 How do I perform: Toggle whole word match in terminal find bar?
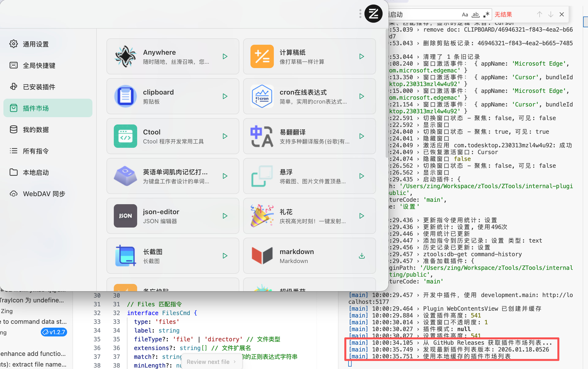coord(476,14)
